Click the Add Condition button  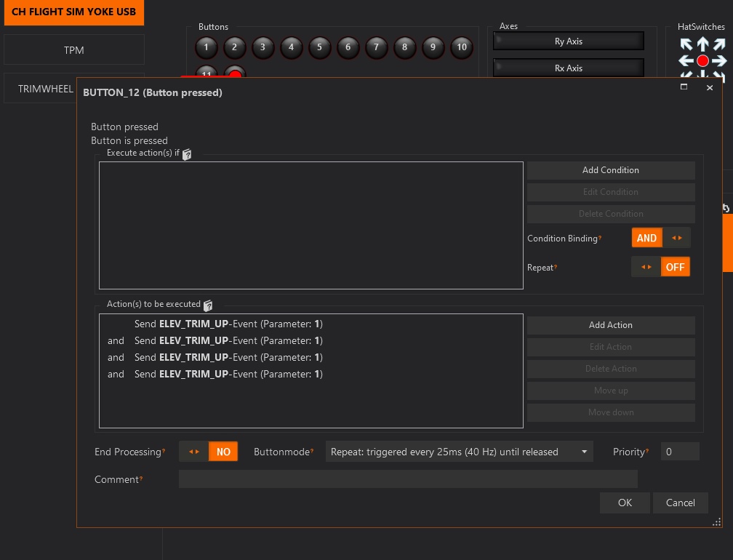coord(610,170)
